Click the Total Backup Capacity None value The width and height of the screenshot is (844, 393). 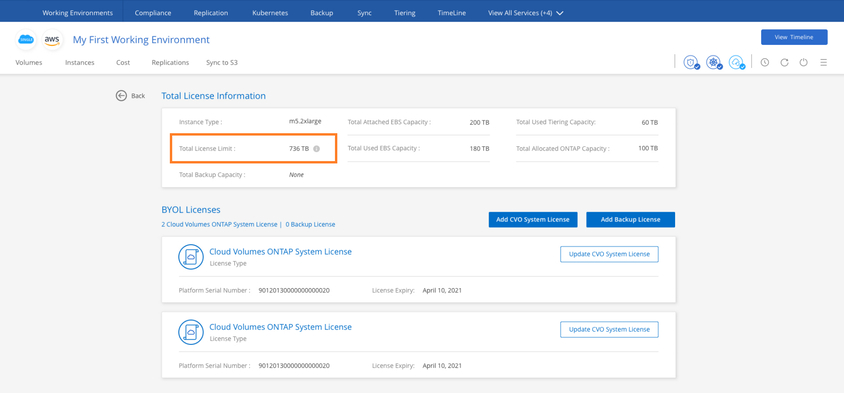(x=296, y=175)
